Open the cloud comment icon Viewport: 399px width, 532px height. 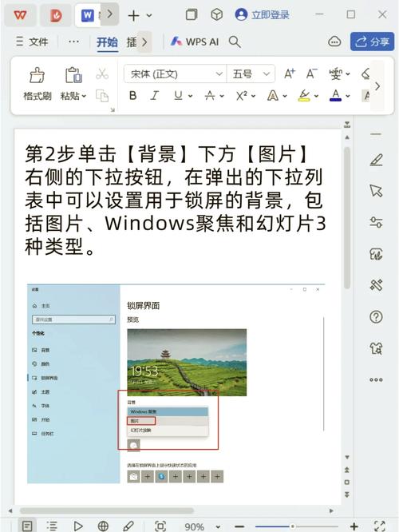[334, 42]
